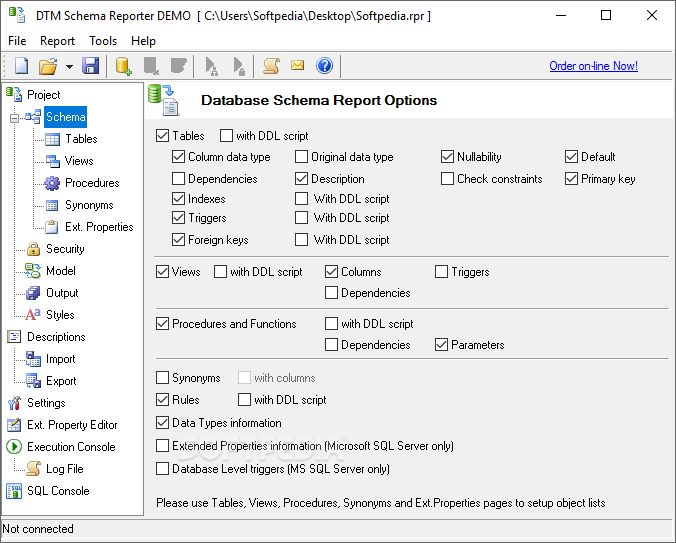Enable the Synonyms checkbox

tap(163, 378)
